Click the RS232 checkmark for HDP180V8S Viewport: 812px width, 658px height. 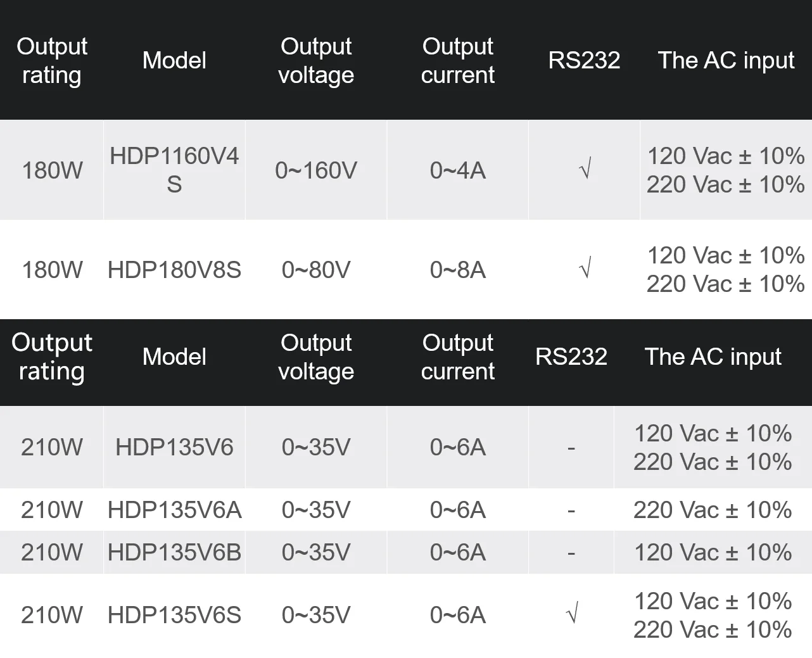point(585,269)
